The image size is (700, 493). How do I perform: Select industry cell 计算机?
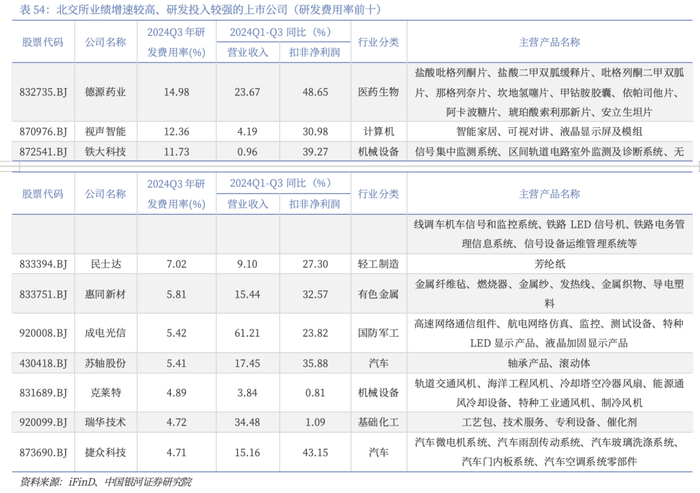pos(379,132)
